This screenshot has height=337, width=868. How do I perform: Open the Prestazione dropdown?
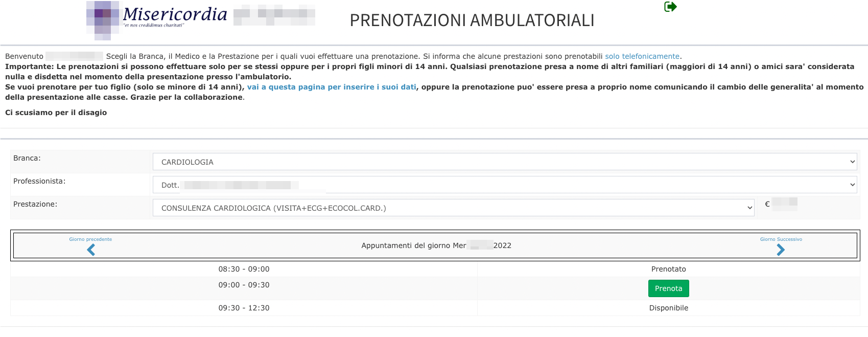[453, 208]
